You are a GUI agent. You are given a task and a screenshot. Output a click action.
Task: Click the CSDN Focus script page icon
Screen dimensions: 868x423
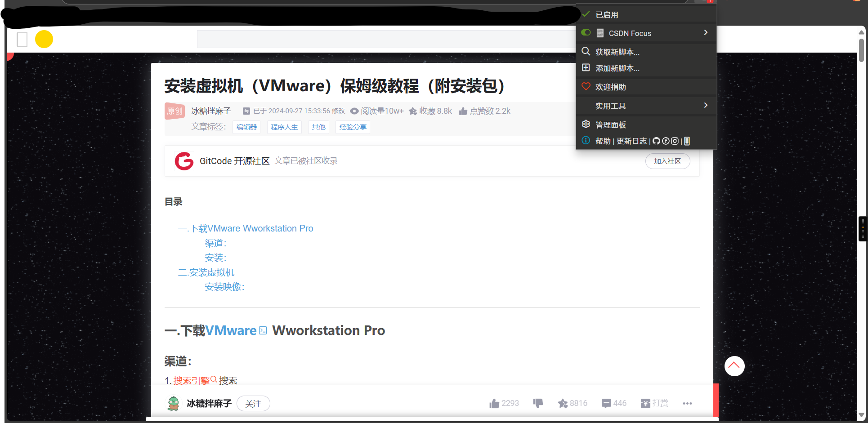point(600,33)
